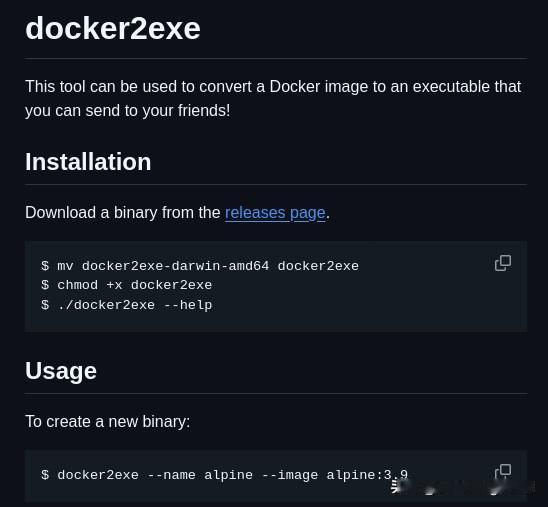
Task: Click the Installation section heading
Action: (x=88, y=162)
